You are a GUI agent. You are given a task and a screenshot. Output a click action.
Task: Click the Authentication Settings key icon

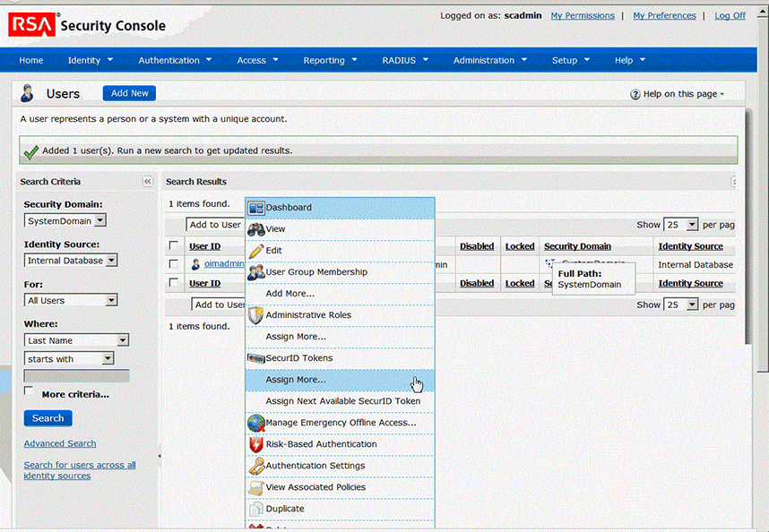coord(256,466)
